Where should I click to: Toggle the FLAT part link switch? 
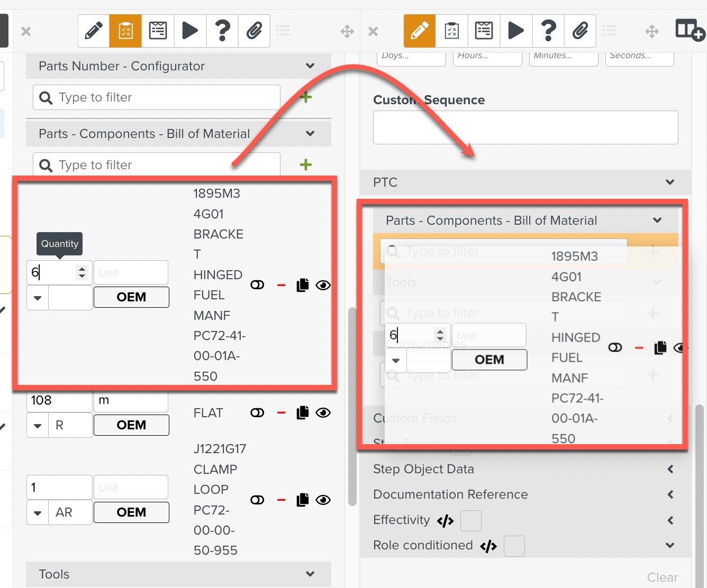point(257,412)
